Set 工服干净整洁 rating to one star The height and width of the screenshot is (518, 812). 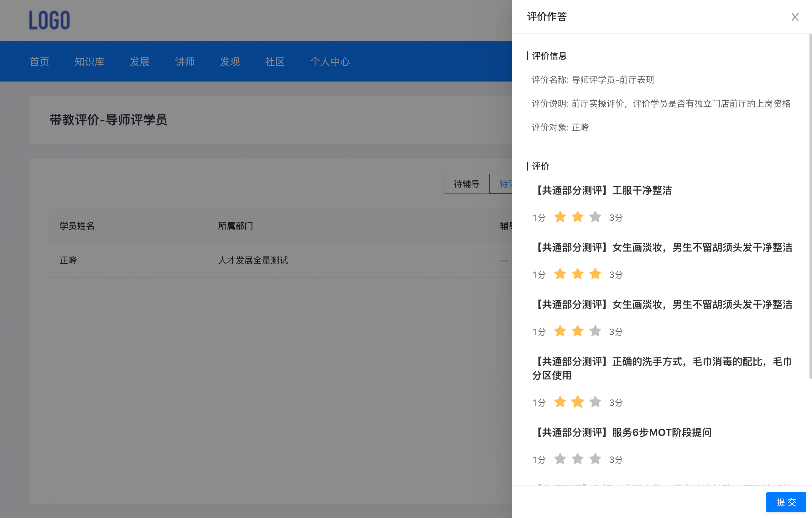click(x=560, y=217)
